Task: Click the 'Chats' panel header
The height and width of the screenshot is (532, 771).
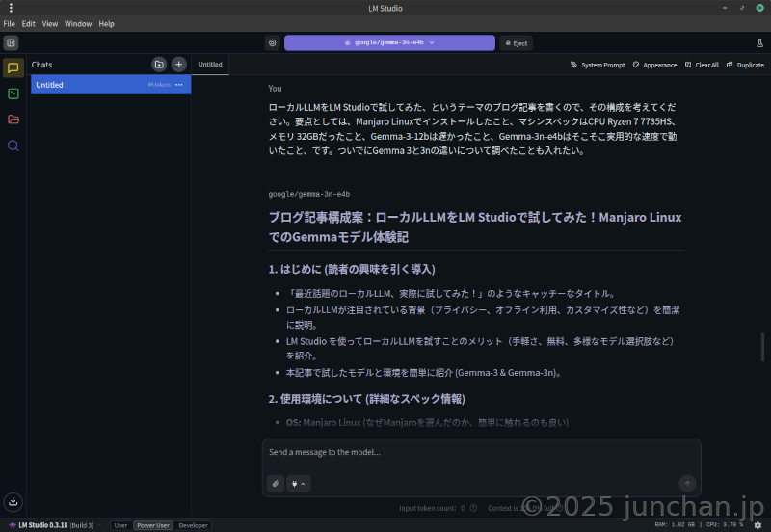Action: point(41,65)
